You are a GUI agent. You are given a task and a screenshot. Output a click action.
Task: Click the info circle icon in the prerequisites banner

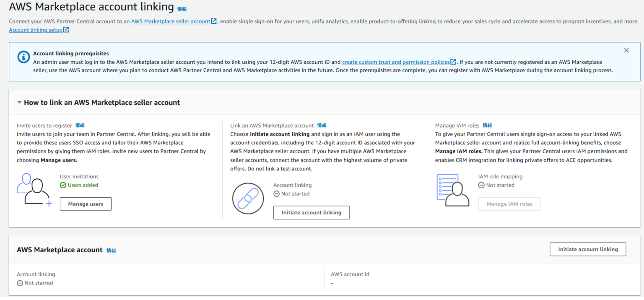pos(23,57)
